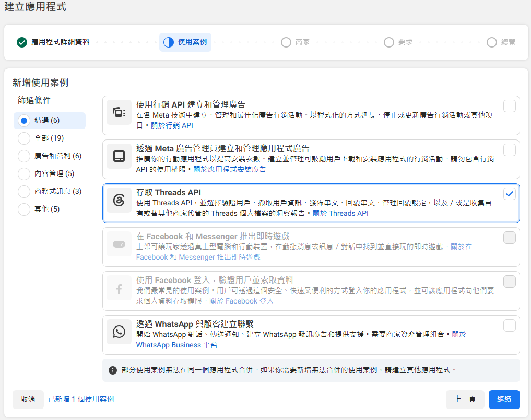Select the 全部 (19) filter radio
The height and width of the screenshot is (420, 531).
[24, 138]
